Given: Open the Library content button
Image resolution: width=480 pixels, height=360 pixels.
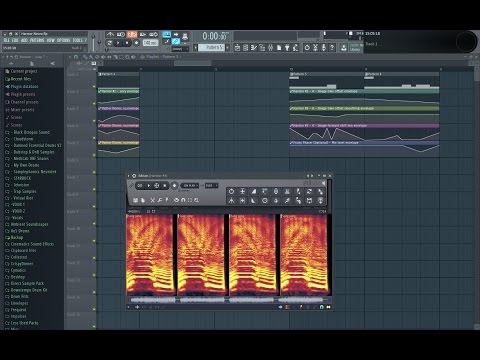Looking at the screenshot, I should pyautogui.click(x=355, y=48).
